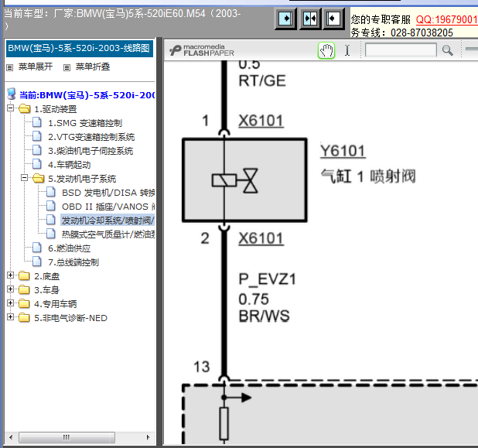This screenshot has height=448, width=478.
Task: Click the Macromedia FlashPaper logo
Action: 202,50
